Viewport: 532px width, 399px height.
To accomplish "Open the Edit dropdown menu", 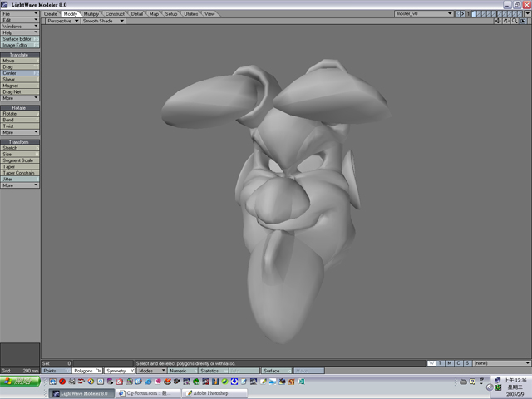I will [20, 20].
